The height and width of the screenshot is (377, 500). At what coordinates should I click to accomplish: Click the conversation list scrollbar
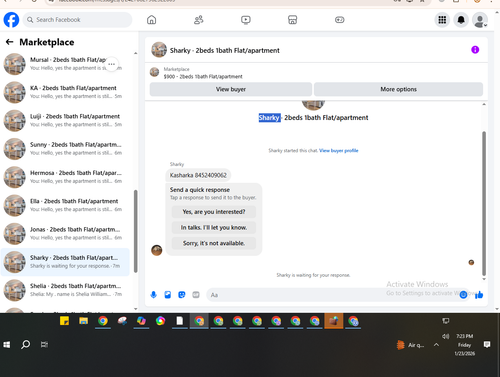pos(135,231)
